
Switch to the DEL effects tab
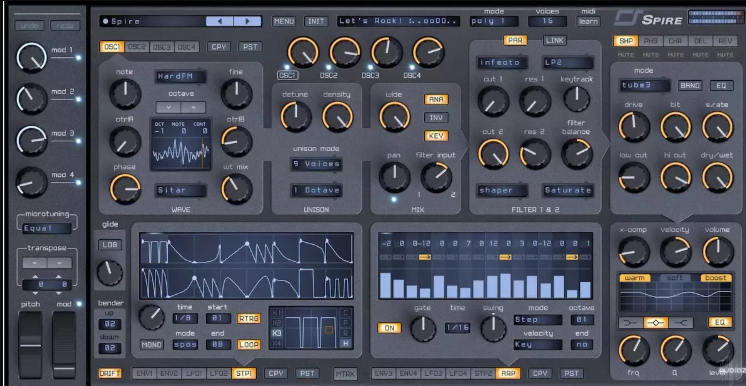(x=700, y=41)
